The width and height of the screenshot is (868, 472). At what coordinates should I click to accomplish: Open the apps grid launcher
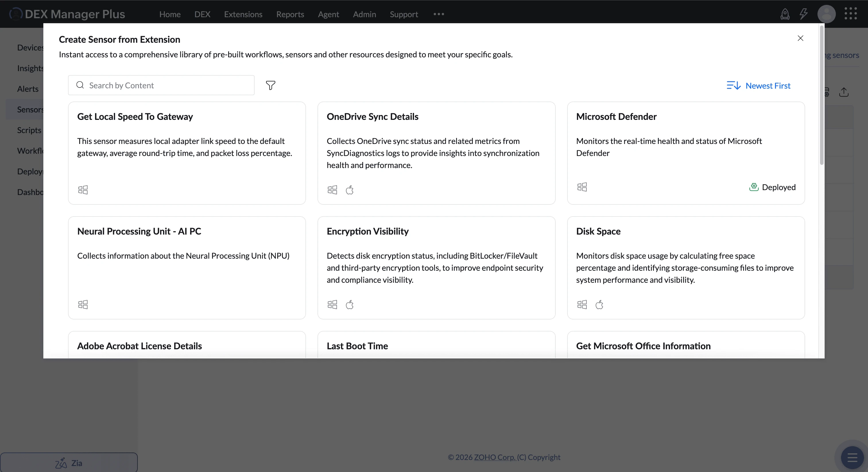(x=850, y=14)
